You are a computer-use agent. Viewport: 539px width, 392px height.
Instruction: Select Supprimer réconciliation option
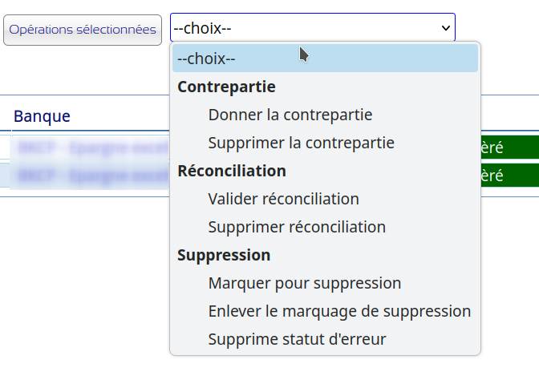297,227
